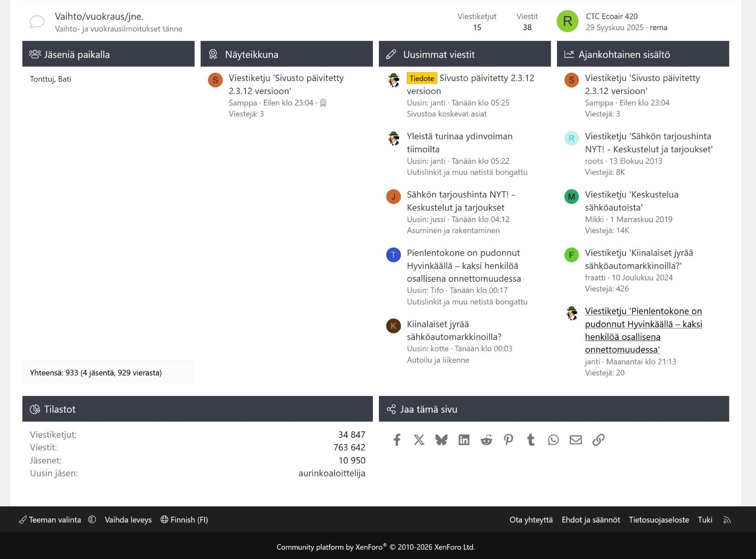Click the Bluesky butterfly share icon
756x559 pixels.
[x=441, y=440]
